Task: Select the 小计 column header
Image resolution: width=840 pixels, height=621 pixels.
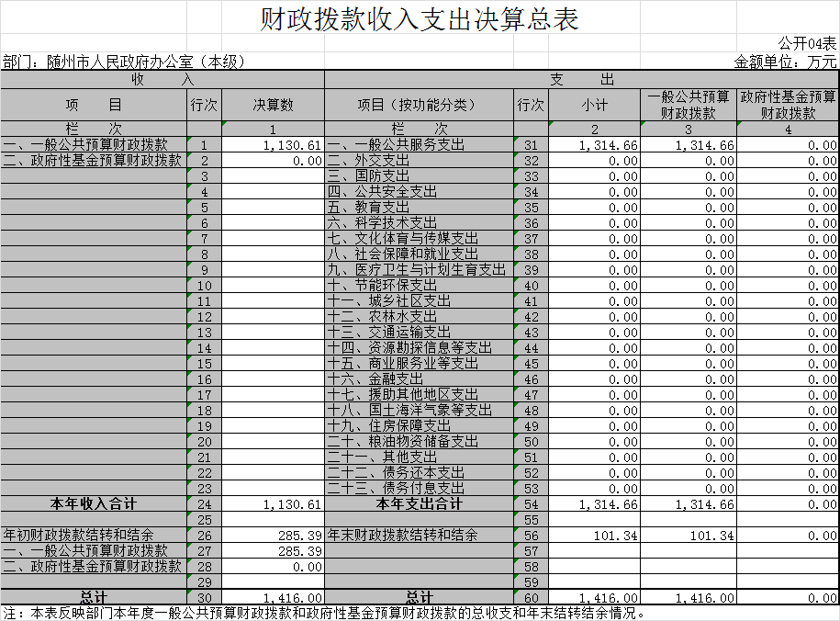Action: 594,106
